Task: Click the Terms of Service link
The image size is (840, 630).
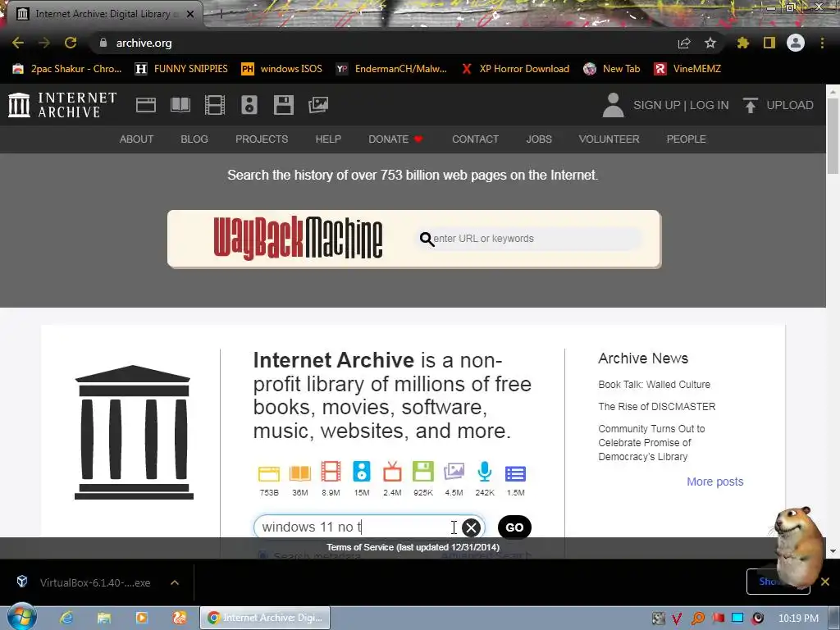Action: [413, 547]
